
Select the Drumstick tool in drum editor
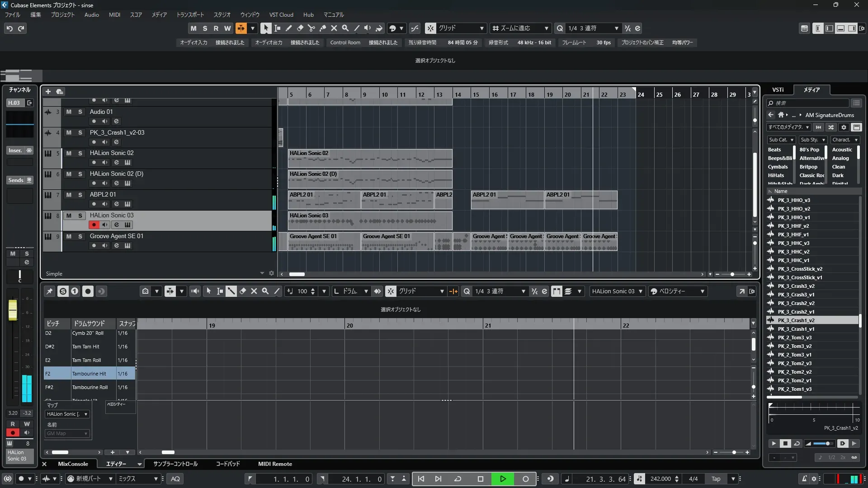click(231, 291)
